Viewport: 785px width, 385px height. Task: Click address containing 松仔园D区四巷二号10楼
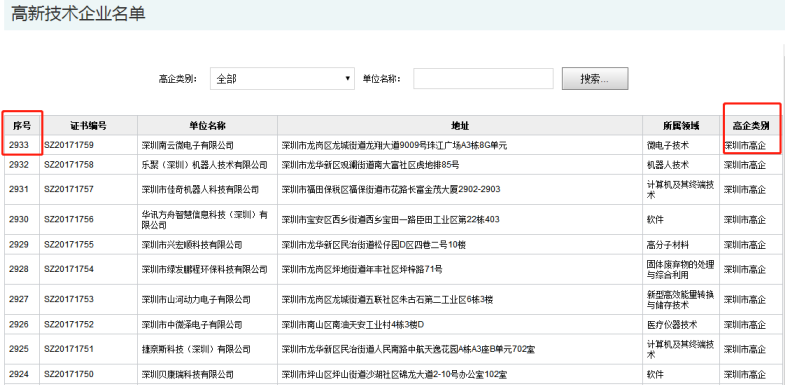pyautogui.click(x=374, y=244)
